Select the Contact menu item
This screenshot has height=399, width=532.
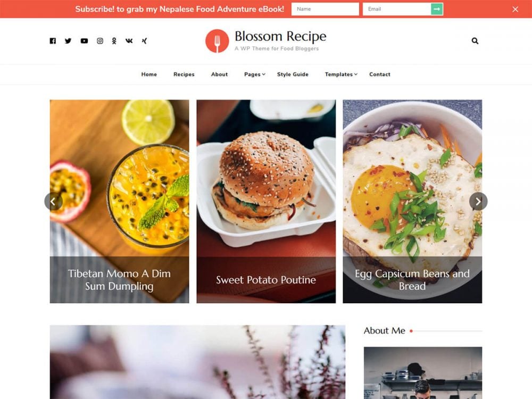point(380,74)
